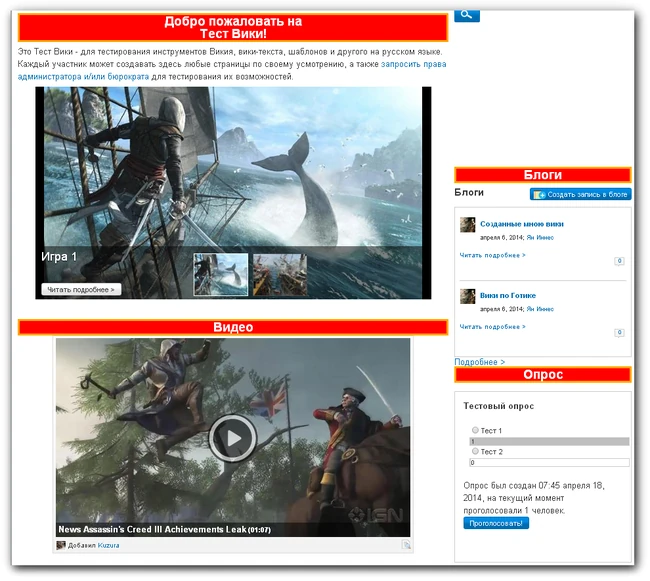Click the avatar beside 'Созданные мною вики'
This screenshot has width=650, height=581.
click(x=468, y=225)
